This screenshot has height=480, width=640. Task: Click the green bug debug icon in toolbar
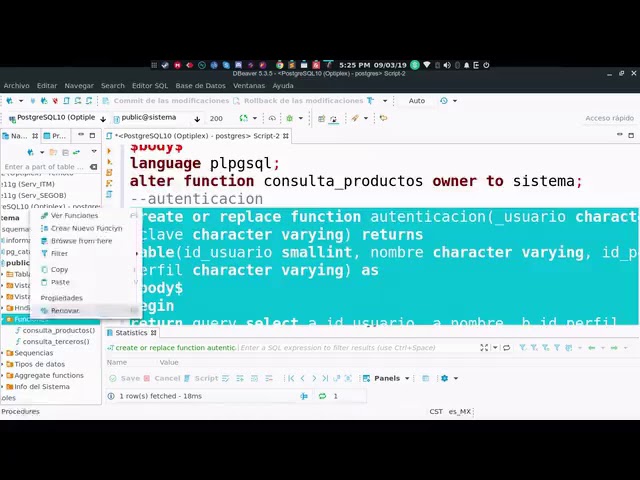point(290,118)
